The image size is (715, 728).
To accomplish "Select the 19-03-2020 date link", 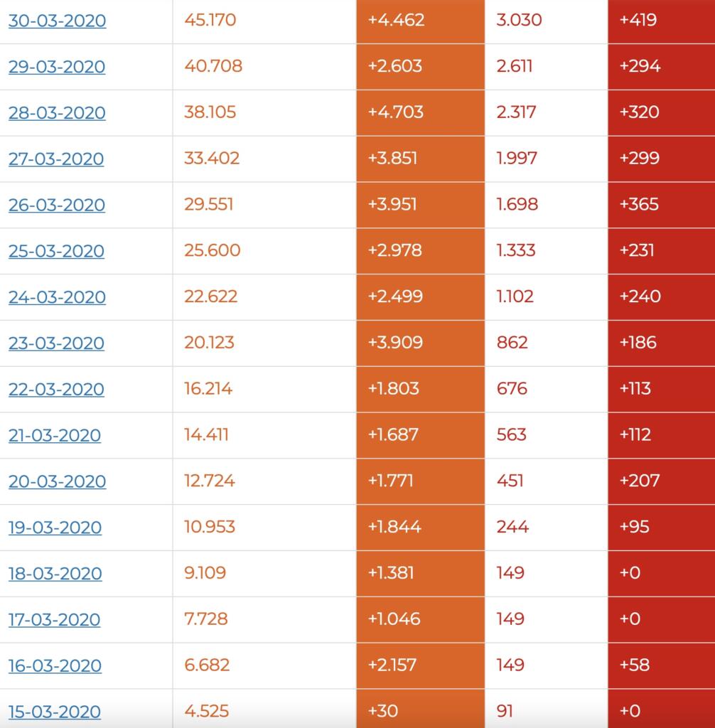I will [55, 528].
